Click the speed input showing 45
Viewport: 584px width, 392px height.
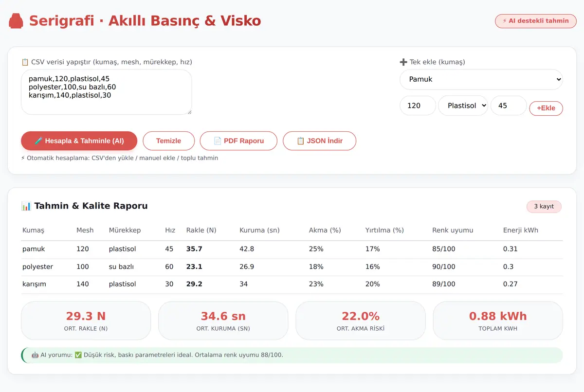pos(509,106)
